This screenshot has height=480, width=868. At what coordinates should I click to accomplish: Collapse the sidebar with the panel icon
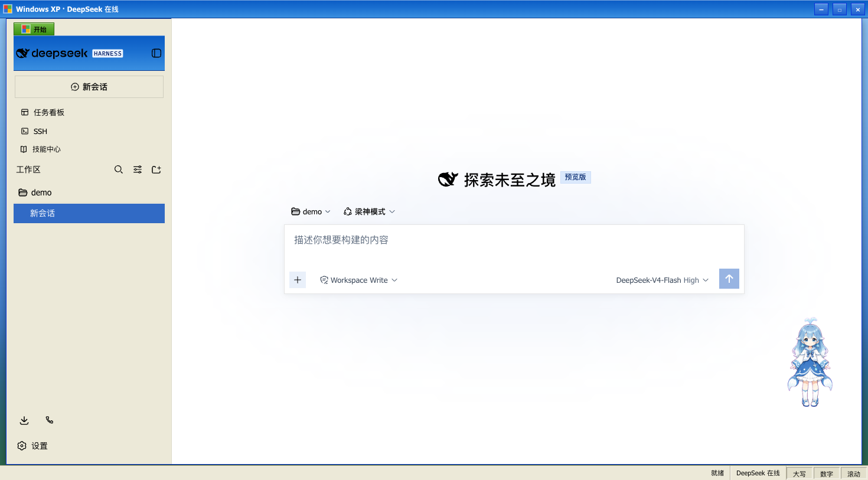156,53
